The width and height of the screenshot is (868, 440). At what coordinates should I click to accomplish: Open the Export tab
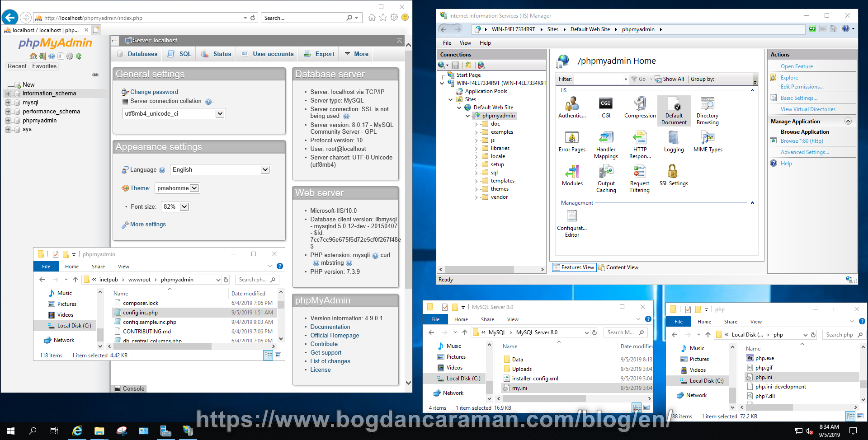[x=319, y=54]
